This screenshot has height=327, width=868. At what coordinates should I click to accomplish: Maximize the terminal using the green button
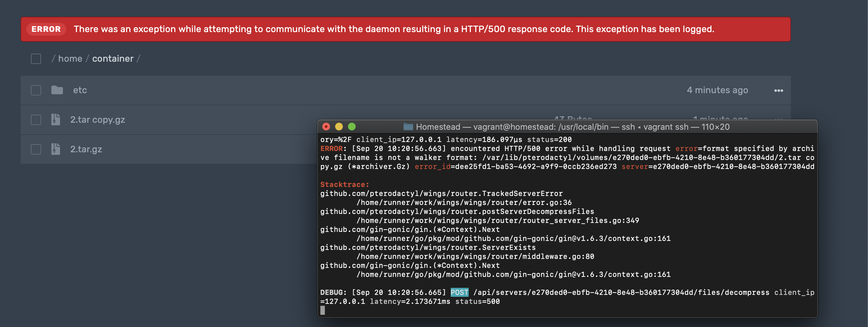(x=352, y=127)
